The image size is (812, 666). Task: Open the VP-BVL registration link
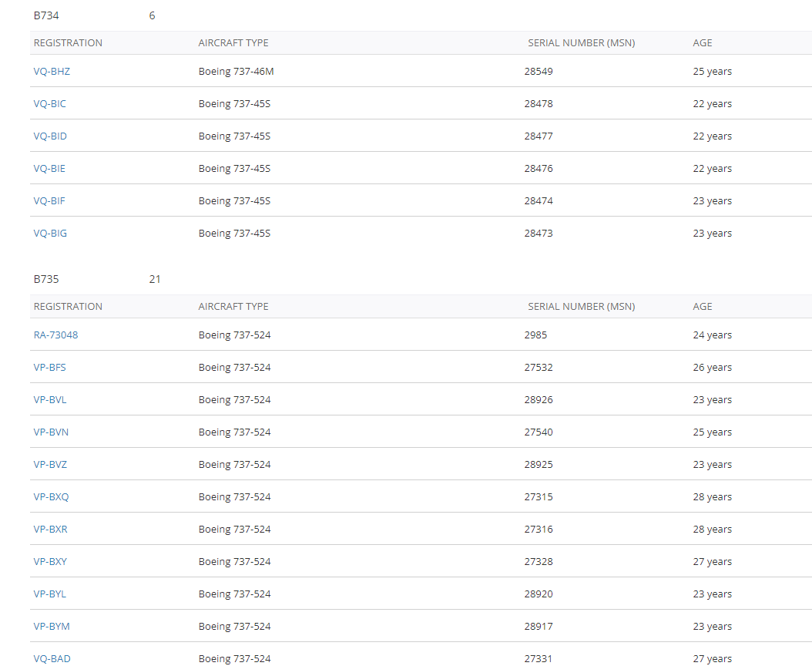(50, 399)
